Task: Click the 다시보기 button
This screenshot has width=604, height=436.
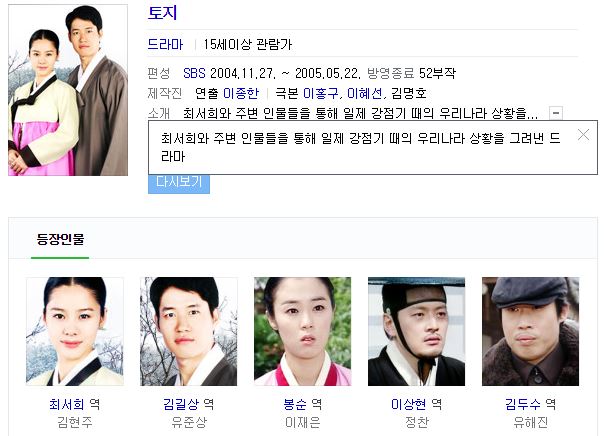Action: click(179, 184)
